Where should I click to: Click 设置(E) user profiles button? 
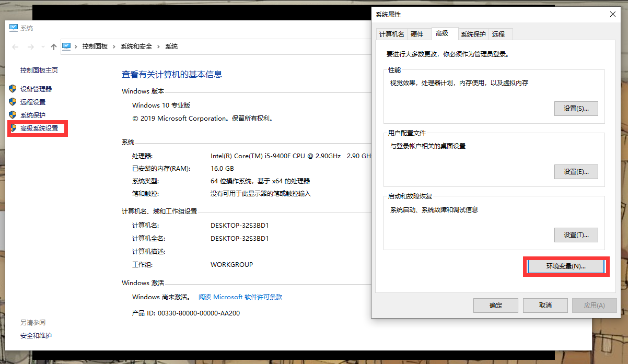[576, 171]
